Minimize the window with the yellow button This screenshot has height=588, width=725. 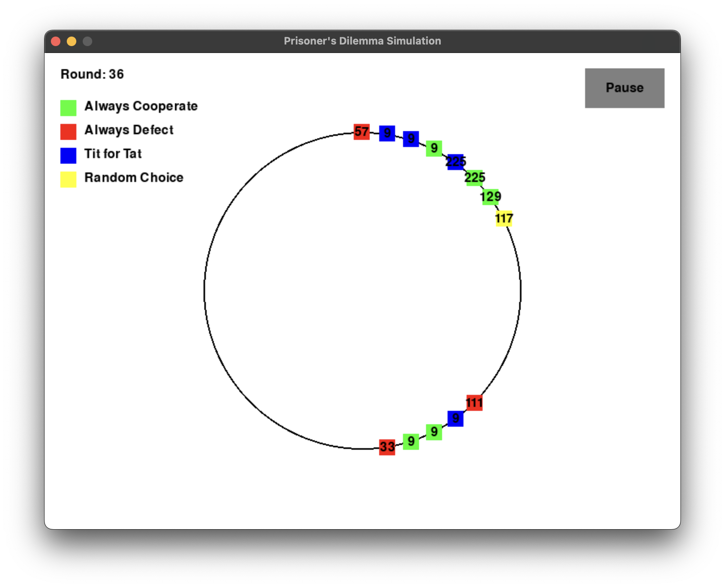72,41
